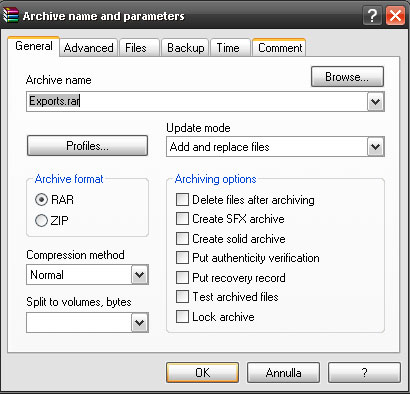Click into Split to volumes field
Viewport: 410px width, 394px height.
79,323
